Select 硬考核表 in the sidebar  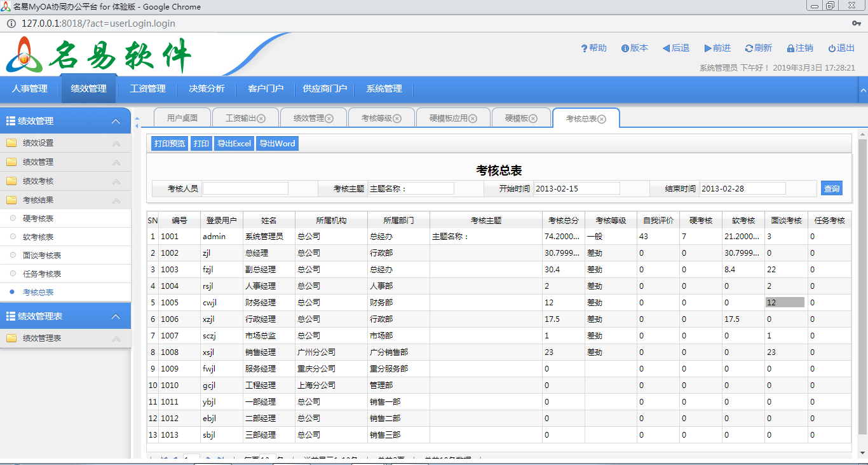coord(38,219)
